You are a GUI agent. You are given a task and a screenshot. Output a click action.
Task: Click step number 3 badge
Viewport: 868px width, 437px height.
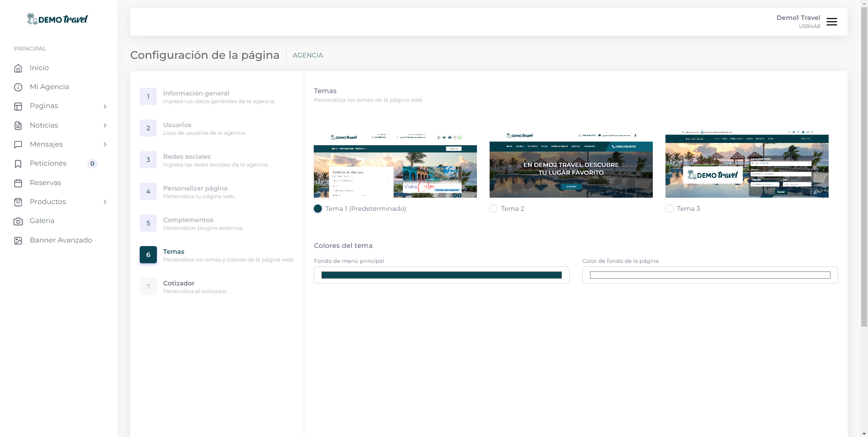pos(148,160)
